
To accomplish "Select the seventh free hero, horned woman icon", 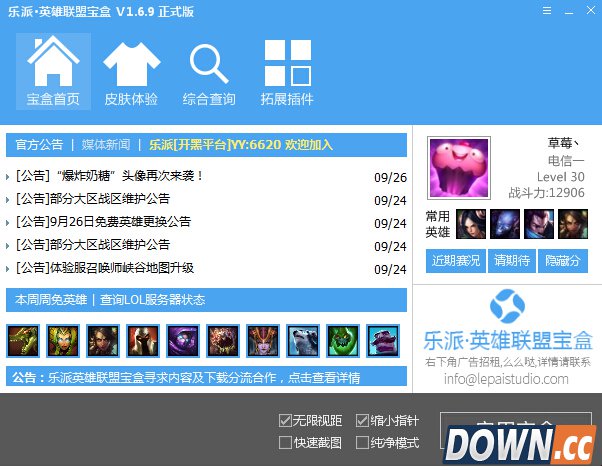I will [263, 341].
